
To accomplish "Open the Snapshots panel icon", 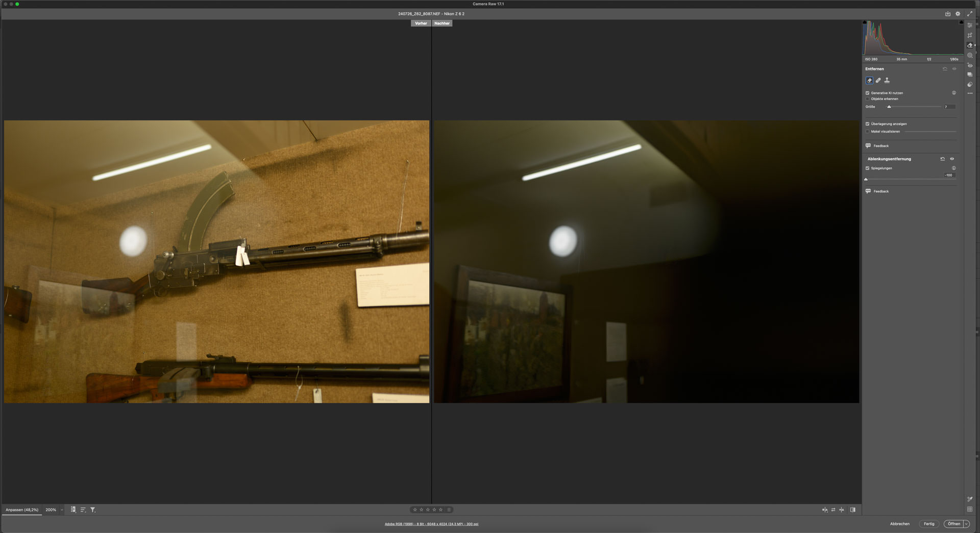I will 970,74.
